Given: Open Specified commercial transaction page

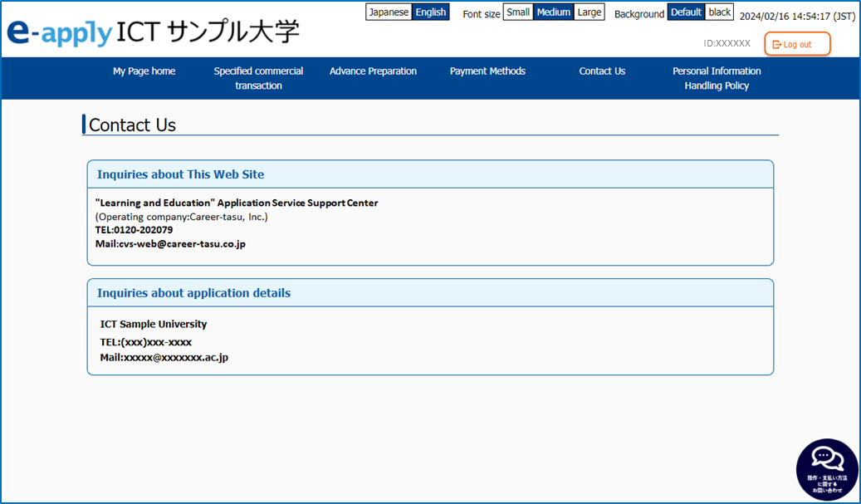Looking at the screenshot, I should tap(258, 79).
